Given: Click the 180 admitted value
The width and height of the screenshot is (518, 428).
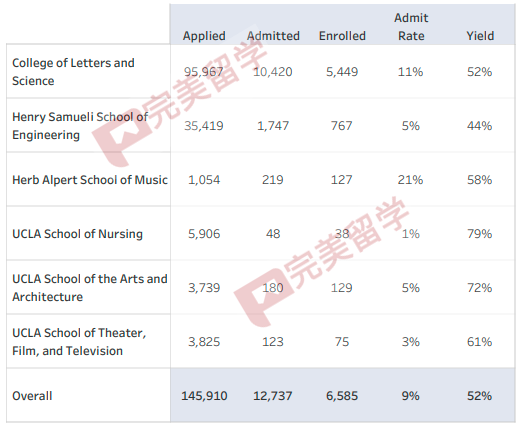Looking at the screenshot, I should pyautogui.click(x=273, y=288).
